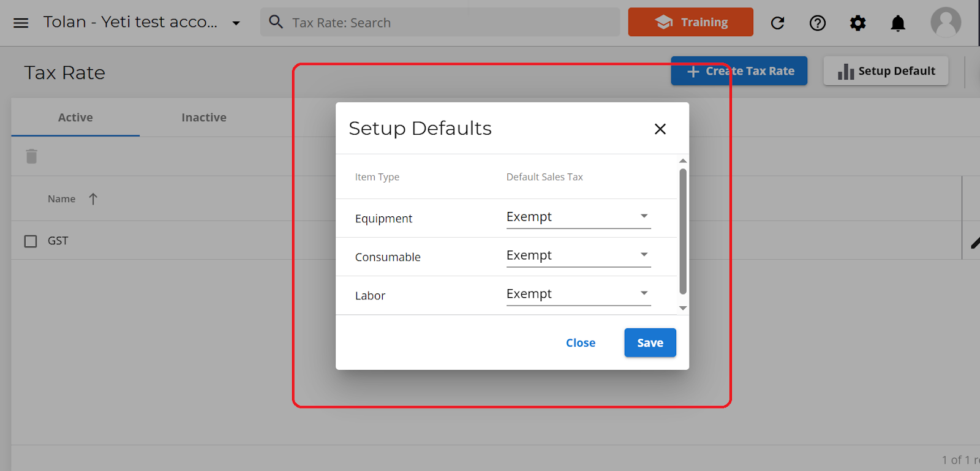Switch to the Inactive tab

[x=204, y=118]
